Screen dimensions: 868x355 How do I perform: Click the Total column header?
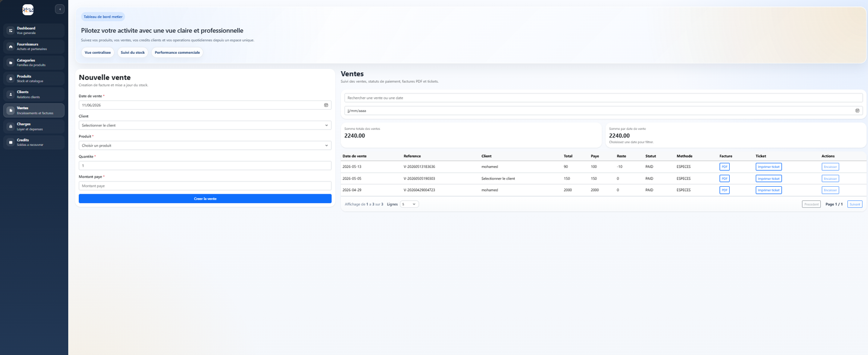point(568,156)
